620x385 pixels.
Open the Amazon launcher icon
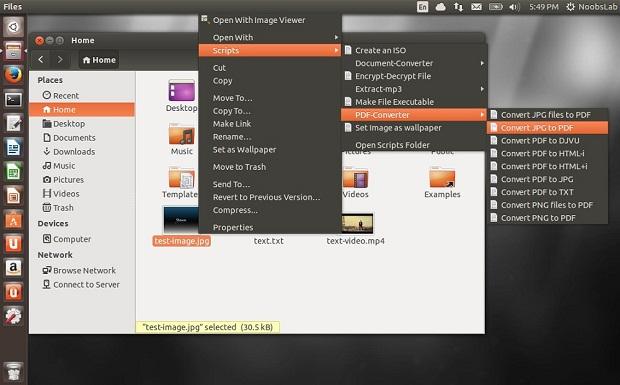tap(13, 268)
